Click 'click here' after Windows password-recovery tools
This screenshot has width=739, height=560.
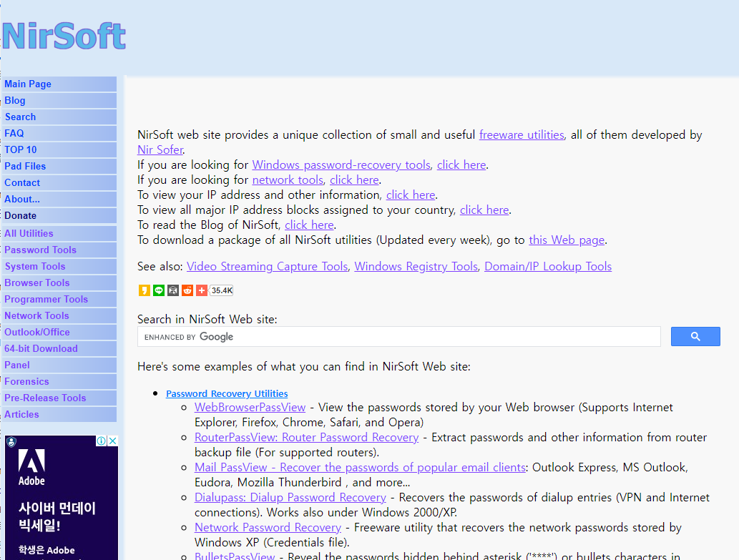[461, 164]
